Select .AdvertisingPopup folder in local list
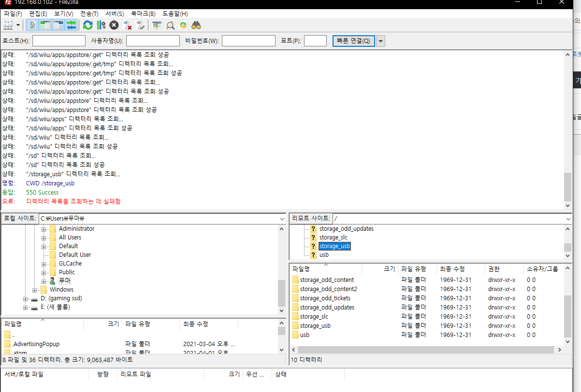This screenshot has height=392, width=581. click(36, 344)
